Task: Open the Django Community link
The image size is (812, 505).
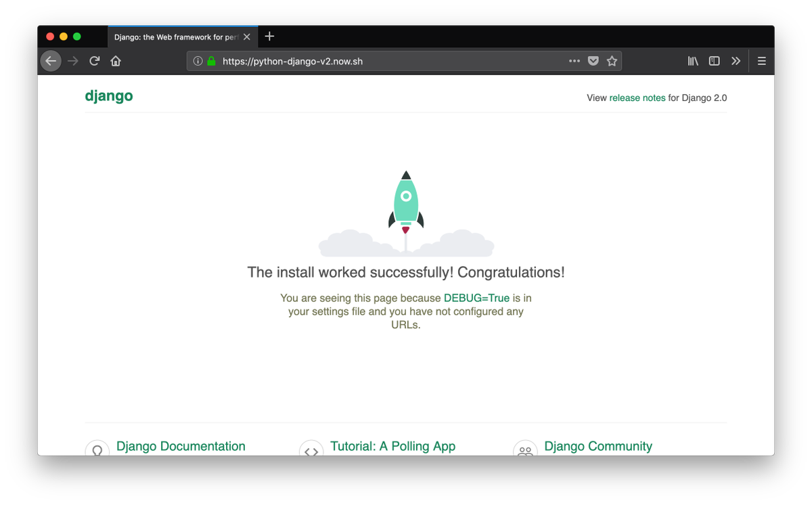Action: tap(598, 446)
